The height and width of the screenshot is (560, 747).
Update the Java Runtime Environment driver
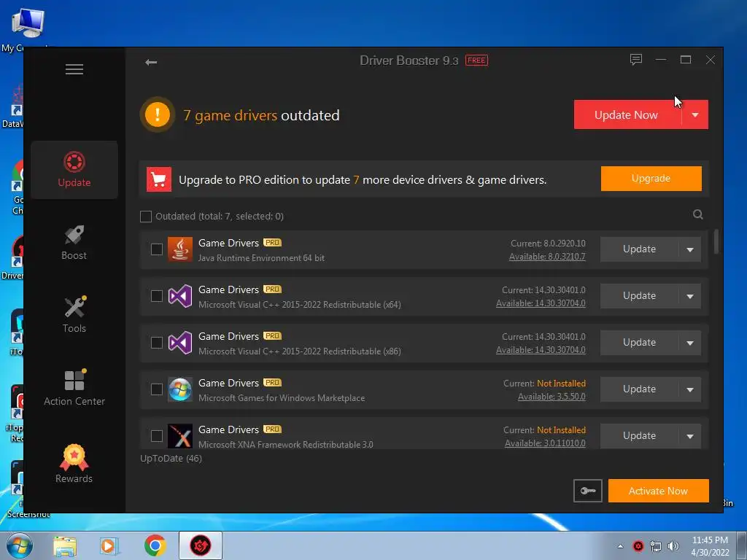(x=639, y=249)
